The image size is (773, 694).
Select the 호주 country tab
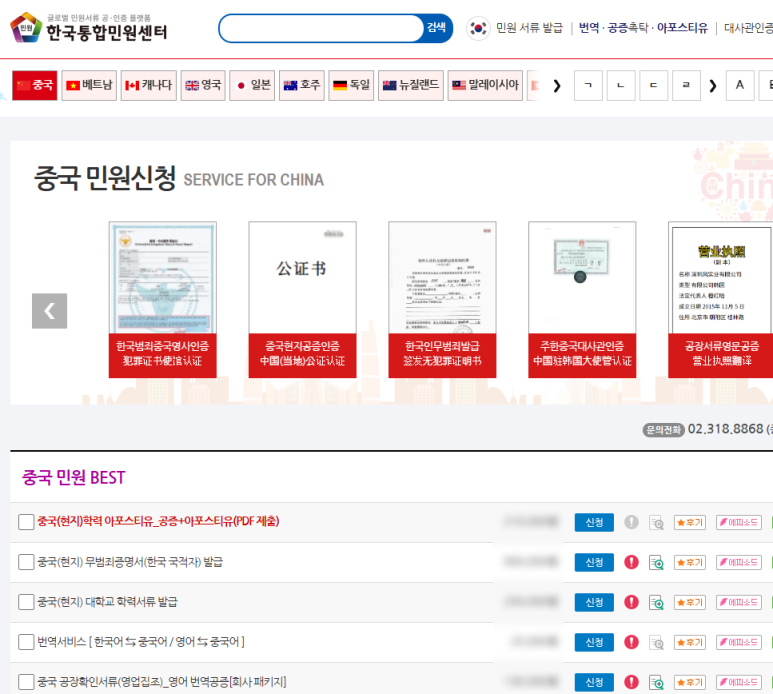302,85
